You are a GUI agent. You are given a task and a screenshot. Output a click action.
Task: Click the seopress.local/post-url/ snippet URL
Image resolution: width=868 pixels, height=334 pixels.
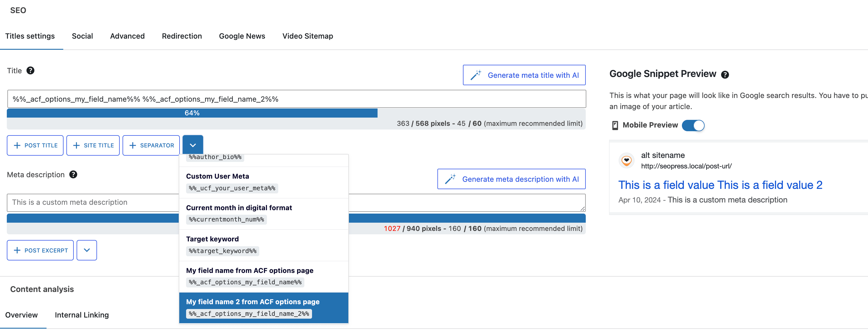pos(686,166)
